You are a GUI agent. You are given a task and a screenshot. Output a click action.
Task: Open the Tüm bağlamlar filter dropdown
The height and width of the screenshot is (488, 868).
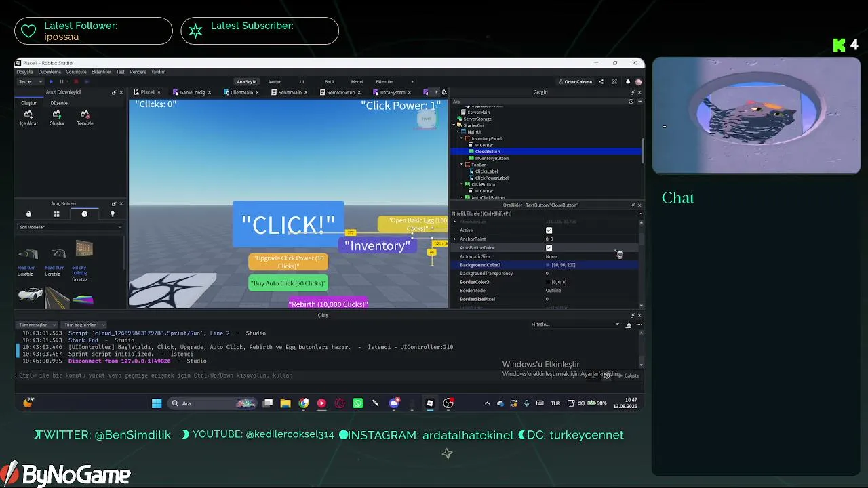pos(84,325)
